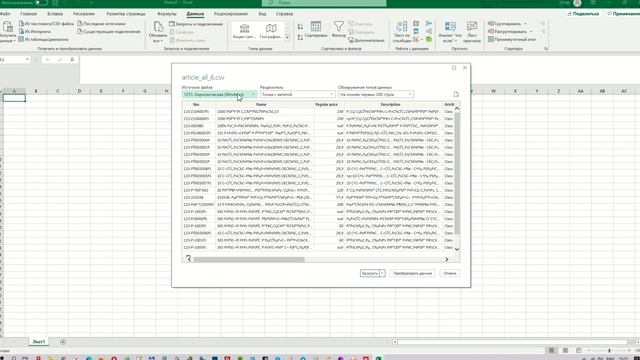Open Recent sources (Последние источники)

pos(101,24)
